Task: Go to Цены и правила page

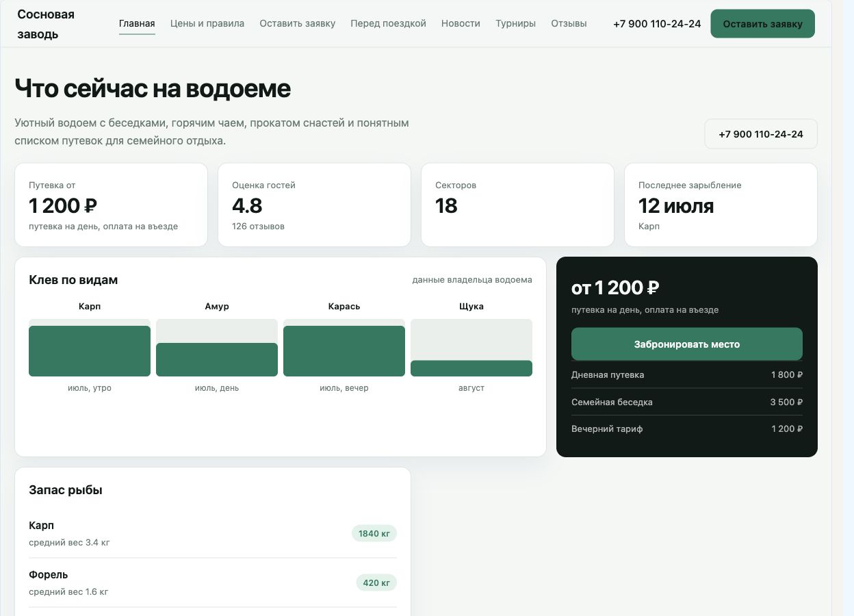Action: (x=207, y=23)
